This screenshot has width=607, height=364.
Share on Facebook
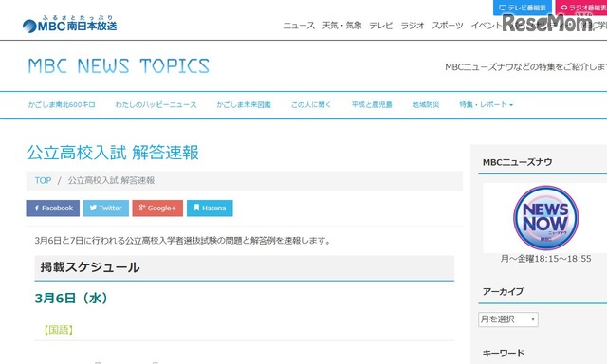53,209
